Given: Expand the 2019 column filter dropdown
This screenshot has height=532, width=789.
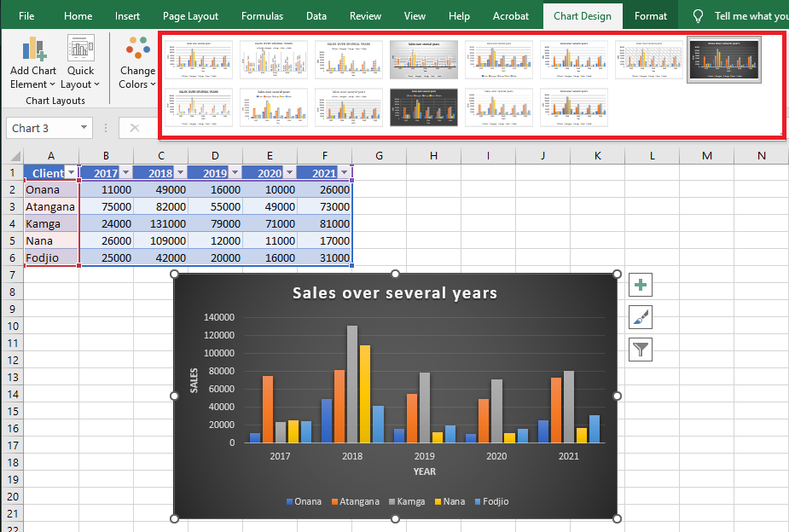Looking at the screenshot, I should (x=235, y=173).
